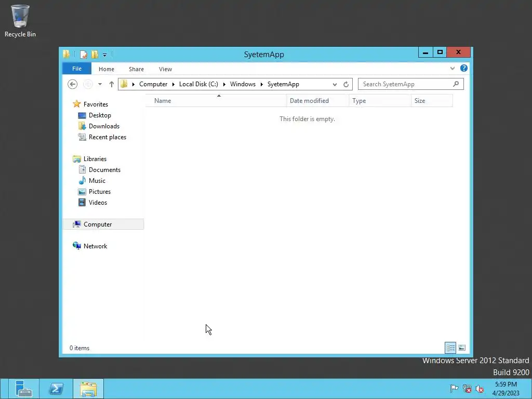The width and height of the screenshot is (532, 399).
Task: Click Local Disk (C:) in the breadcrumb
Action: coord(198,84)
